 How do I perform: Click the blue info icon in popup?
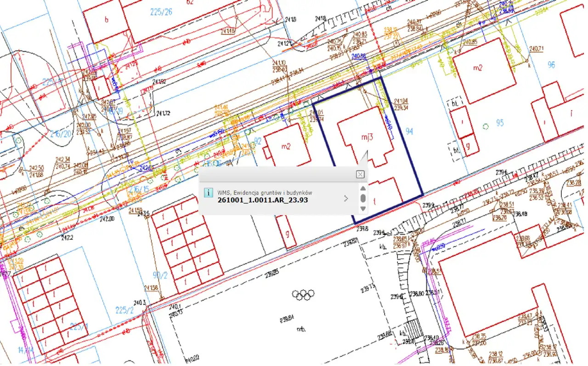pyautogui.click(x=208, y=193)
